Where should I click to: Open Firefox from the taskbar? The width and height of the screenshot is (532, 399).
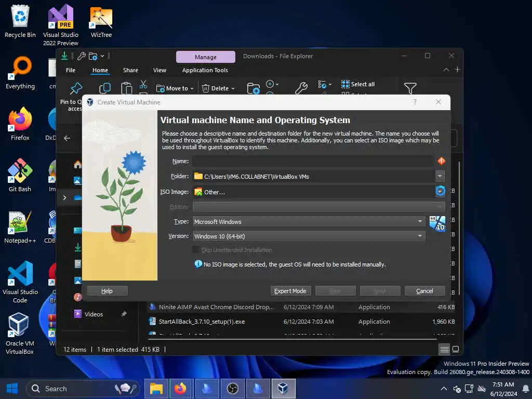pos(180,389)
